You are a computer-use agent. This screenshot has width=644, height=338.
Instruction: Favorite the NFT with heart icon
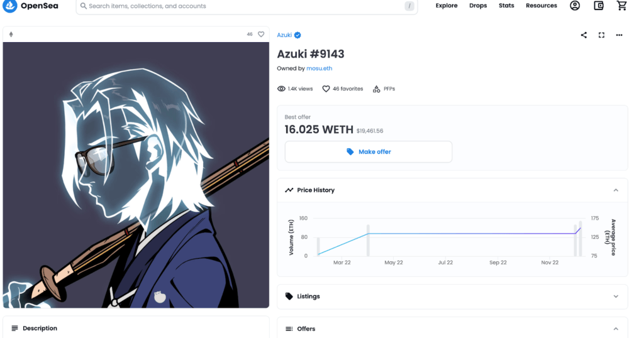point(261,35)
